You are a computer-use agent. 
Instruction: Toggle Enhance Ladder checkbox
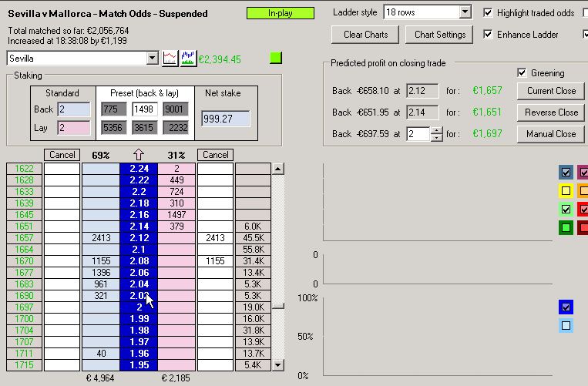pyautogui.click(x=488, y=35)
